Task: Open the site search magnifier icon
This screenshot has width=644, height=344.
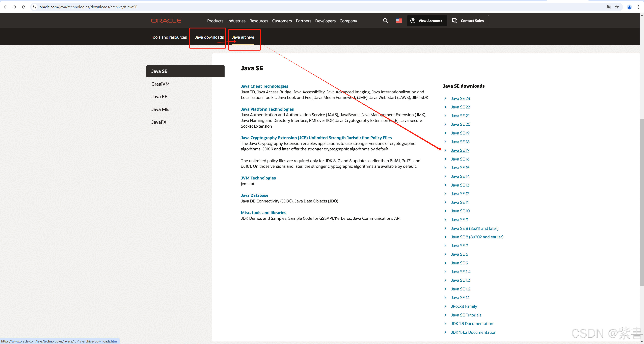Action: 385,21
